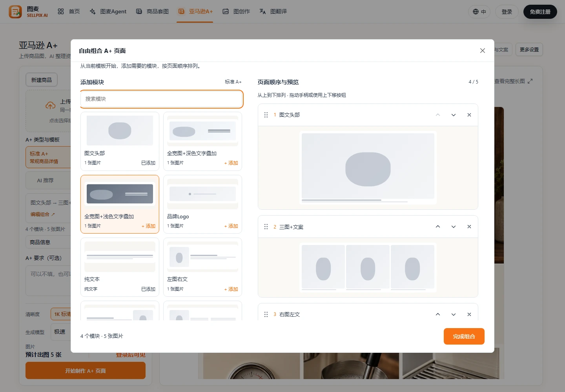Switch language with the globe 中 button

479,12
